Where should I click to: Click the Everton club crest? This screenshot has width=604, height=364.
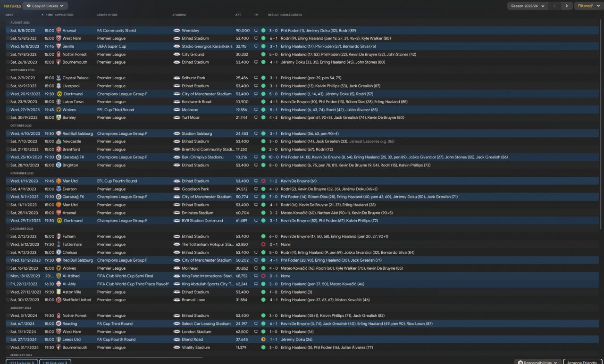[x=59, y=189]
